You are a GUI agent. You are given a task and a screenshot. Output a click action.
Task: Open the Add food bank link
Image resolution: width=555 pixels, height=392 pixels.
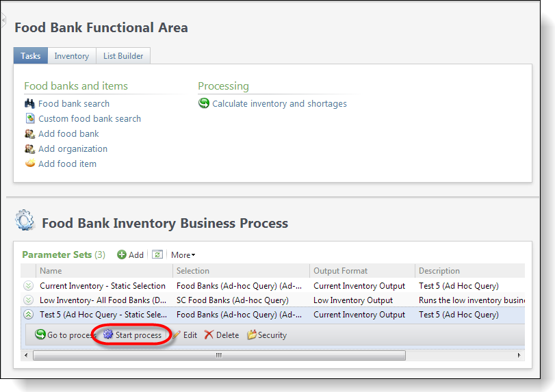[x=68, y=134]
